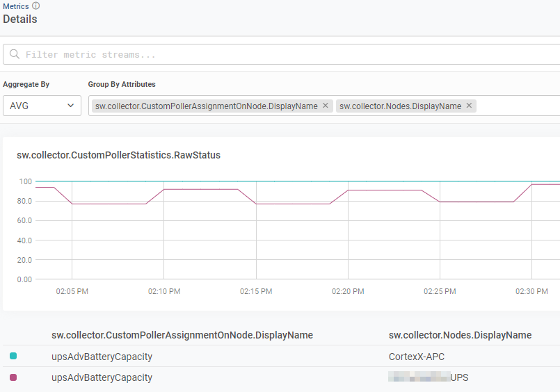
Task: Sort by CustomPollerAssignmentOnNode.DisplayName column header
Action: 182,335
